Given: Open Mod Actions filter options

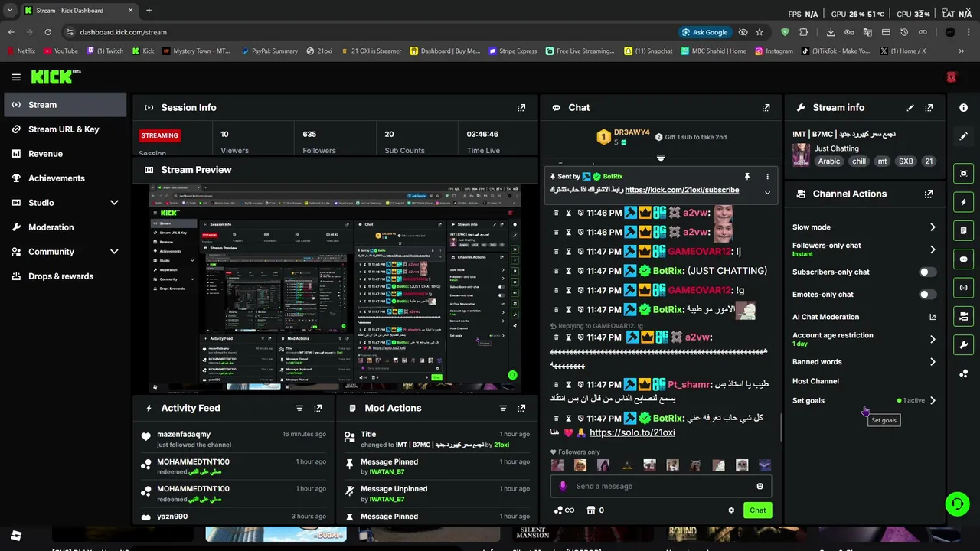Looking at the screenshot, I should pyautogui.click(x=503, y=409).
